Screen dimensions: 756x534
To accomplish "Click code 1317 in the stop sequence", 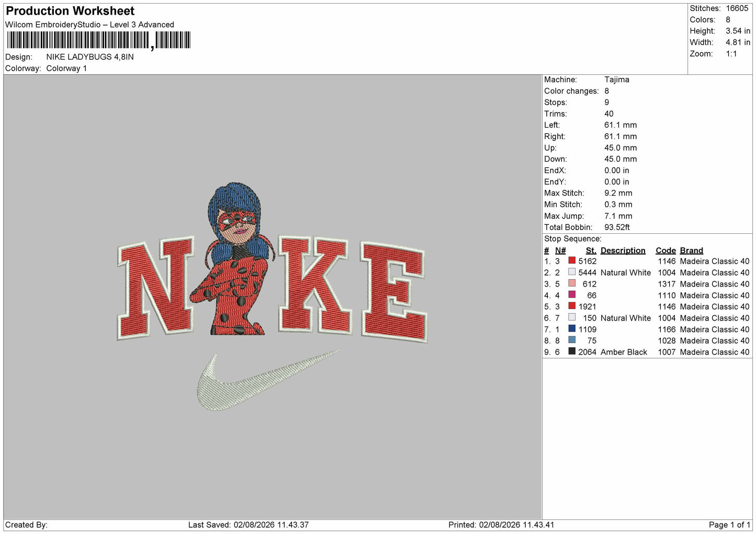I will (667, 284).
